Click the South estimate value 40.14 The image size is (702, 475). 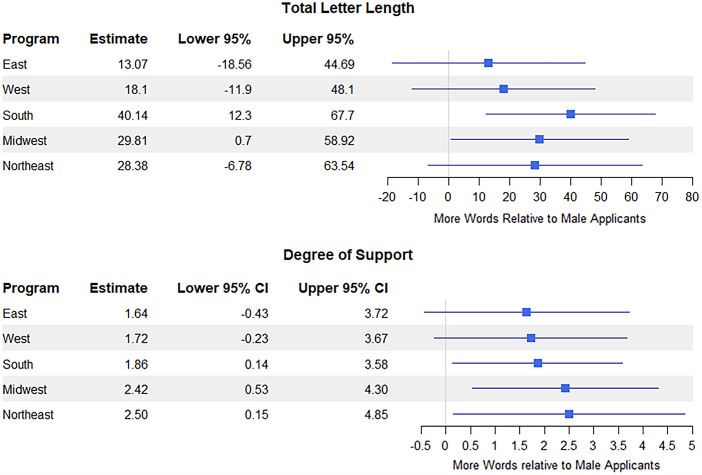[129, 114]
